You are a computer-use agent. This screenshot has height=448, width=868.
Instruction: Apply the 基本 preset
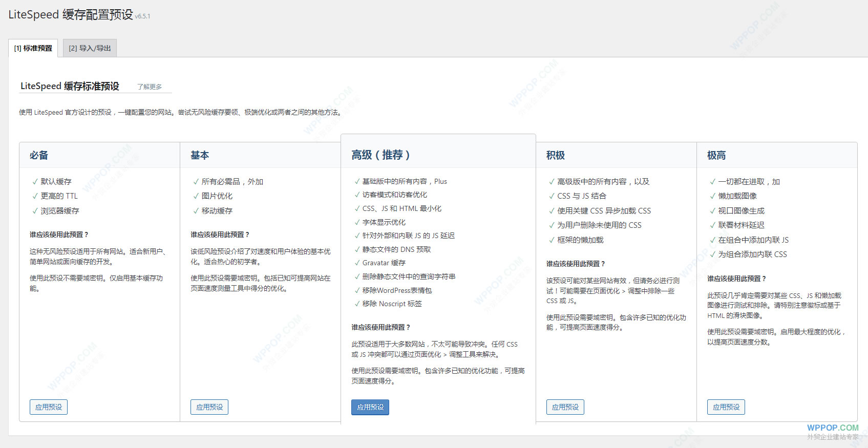[209, 407]
